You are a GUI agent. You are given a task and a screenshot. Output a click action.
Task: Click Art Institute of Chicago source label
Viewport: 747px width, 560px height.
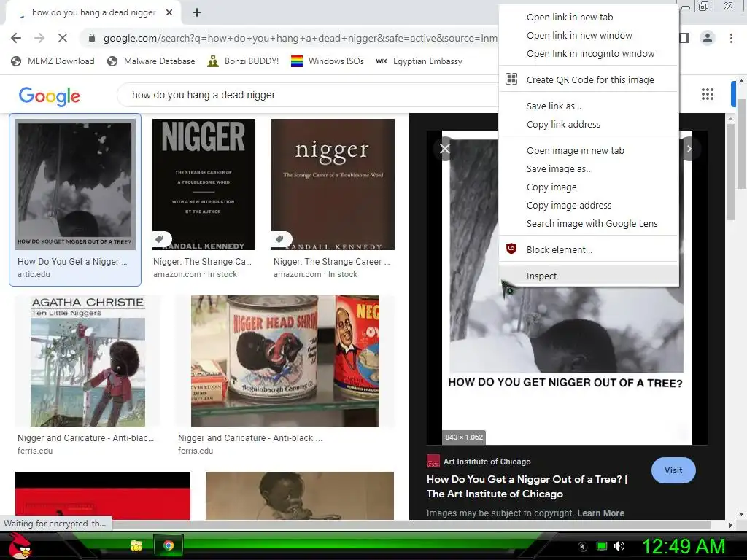pos(487,462)
